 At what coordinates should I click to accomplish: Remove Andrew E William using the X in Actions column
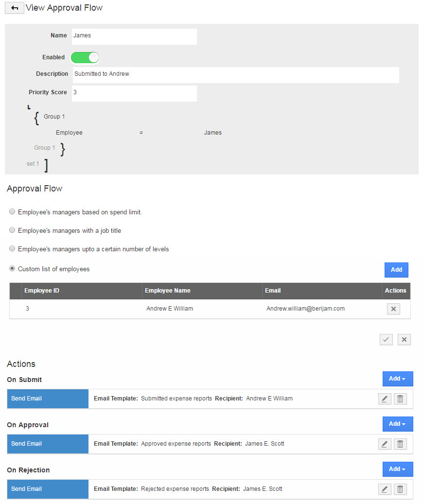tap(393, 309)
